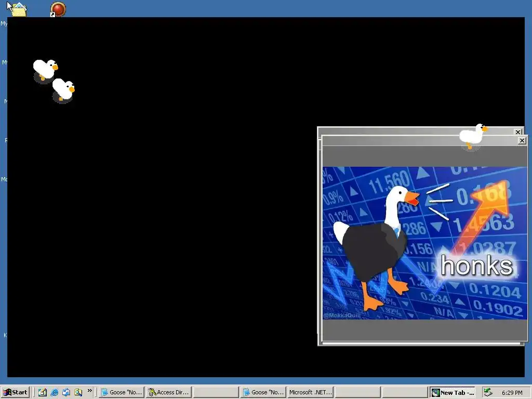This screenshot has height=399, width=532.
Task: Open the envelope Quick Launch icon
Action: (66, 392)
